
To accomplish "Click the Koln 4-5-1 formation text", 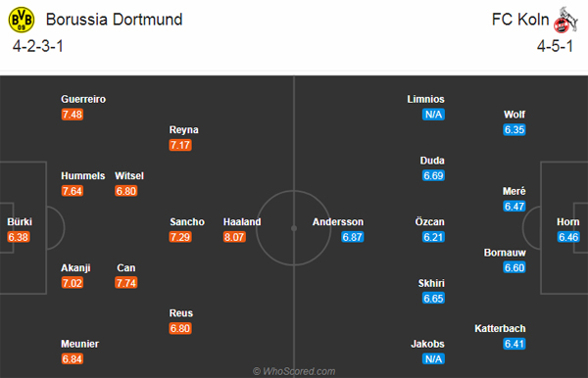I will tap(555, 46).
